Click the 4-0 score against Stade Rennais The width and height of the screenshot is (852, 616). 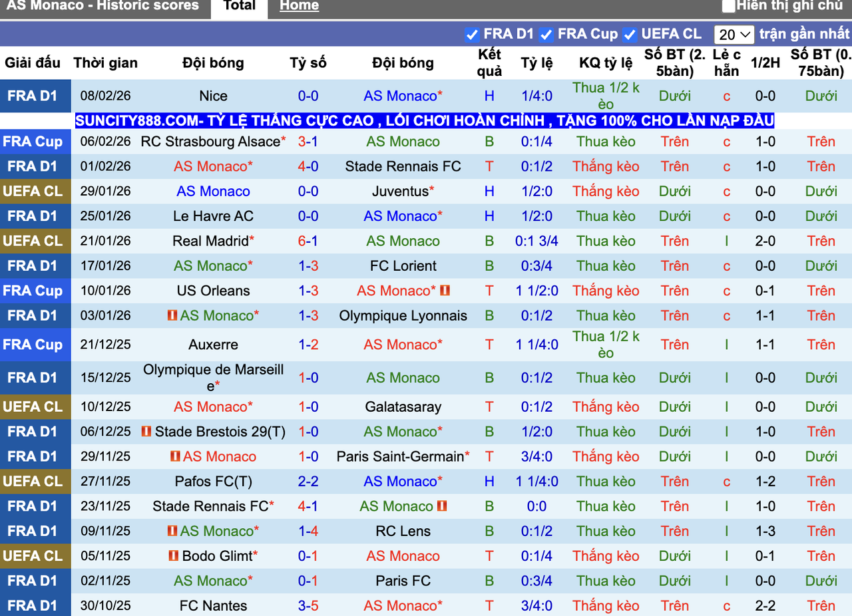click(x=308, y=166)
